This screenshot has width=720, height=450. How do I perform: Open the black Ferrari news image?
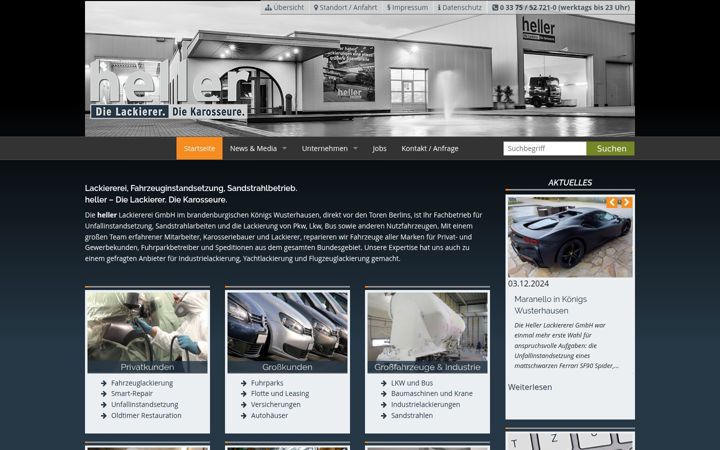click(x=570, y=237)
